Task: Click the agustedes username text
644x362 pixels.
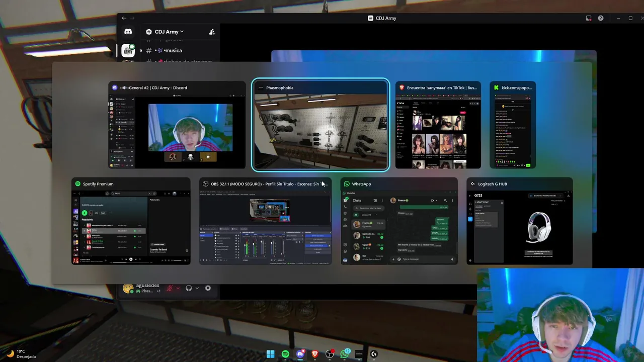Action: [x=148, y=285]
